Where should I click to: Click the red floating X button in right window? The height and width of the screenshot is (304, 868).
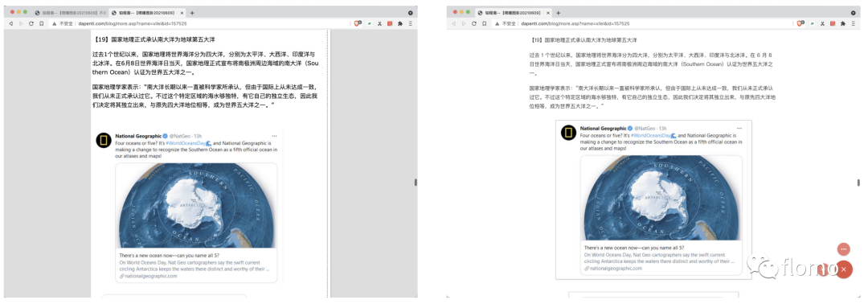coord(844,269)
